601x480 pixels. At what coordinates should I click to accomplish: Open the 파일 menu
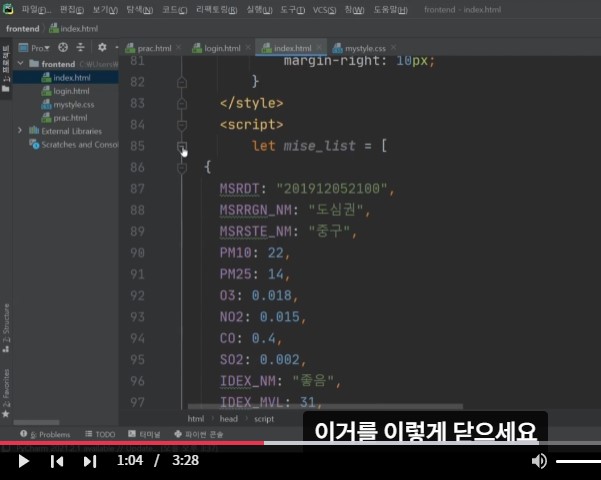click(x=36, y=10)
